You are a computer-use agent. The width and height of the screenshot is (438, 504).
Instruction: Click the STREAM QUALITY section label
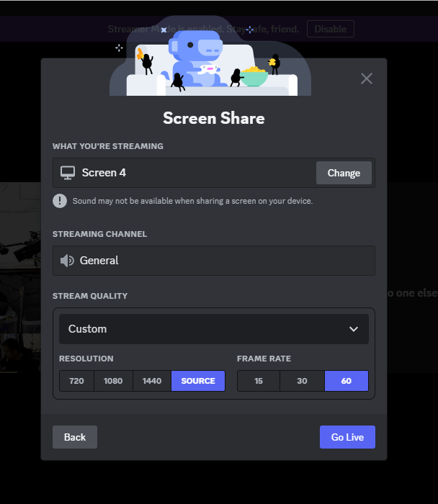click(x=90, y=296)
